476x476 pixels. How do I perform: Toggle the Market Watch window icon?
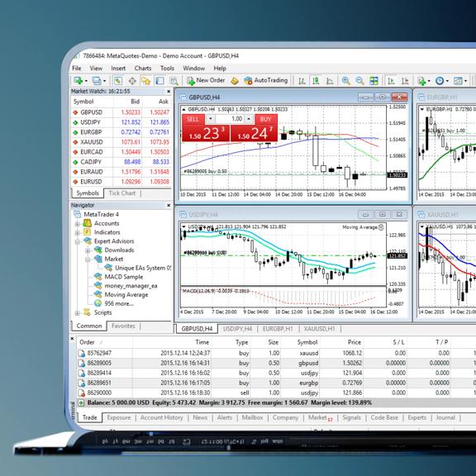pos(118,81)
